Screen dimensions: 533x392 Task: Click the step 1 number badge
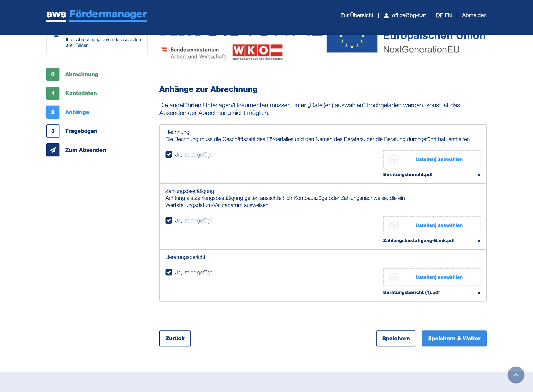tap(53, 93)
